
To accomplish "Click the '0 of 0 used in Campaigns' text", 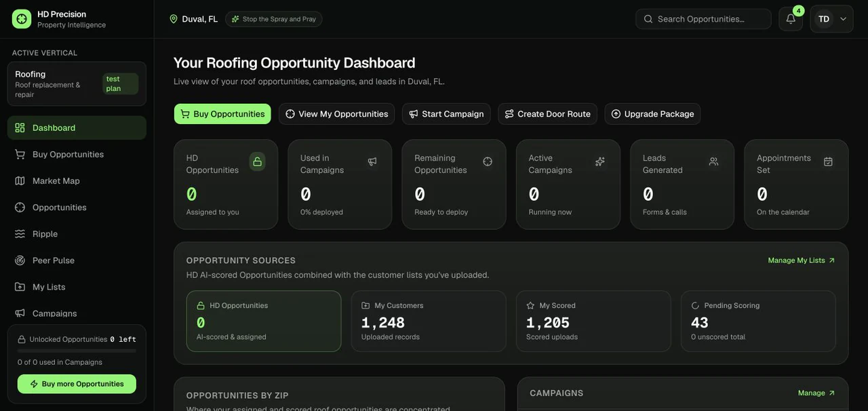I will 60,362.
